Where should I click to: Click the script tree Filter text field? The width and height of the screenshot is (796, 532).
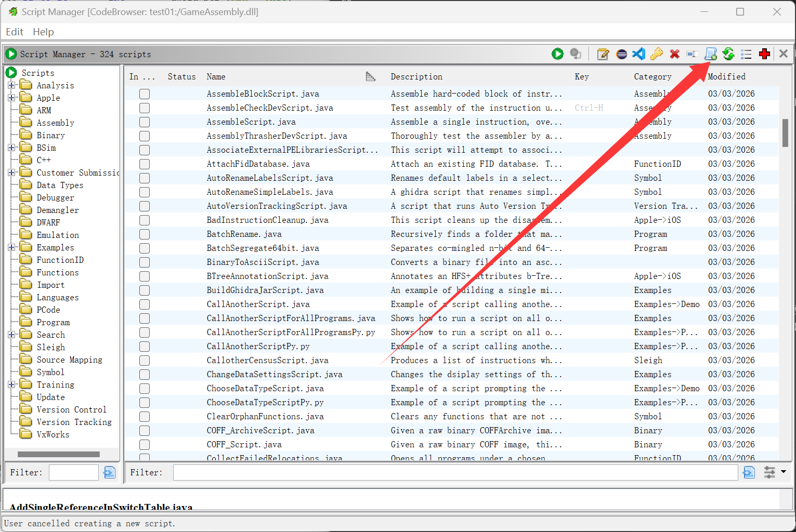pos(73,472)
